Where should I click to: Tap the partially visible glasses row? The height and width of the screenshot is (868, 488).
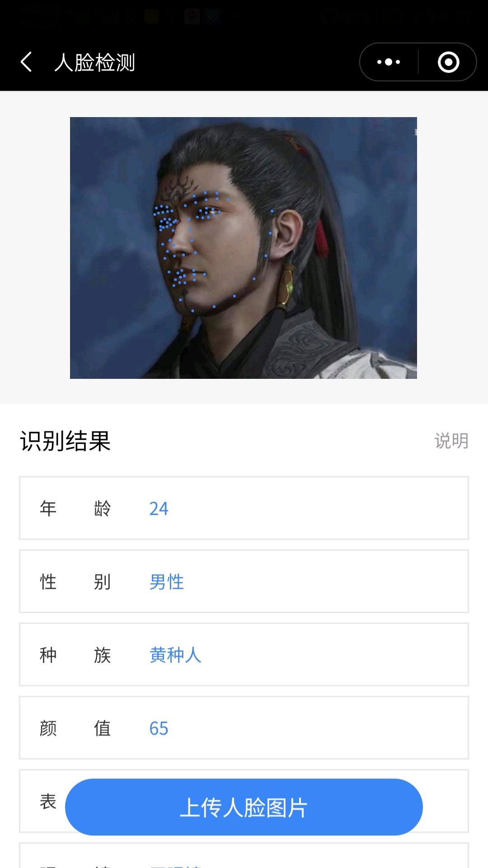(244, 855)
